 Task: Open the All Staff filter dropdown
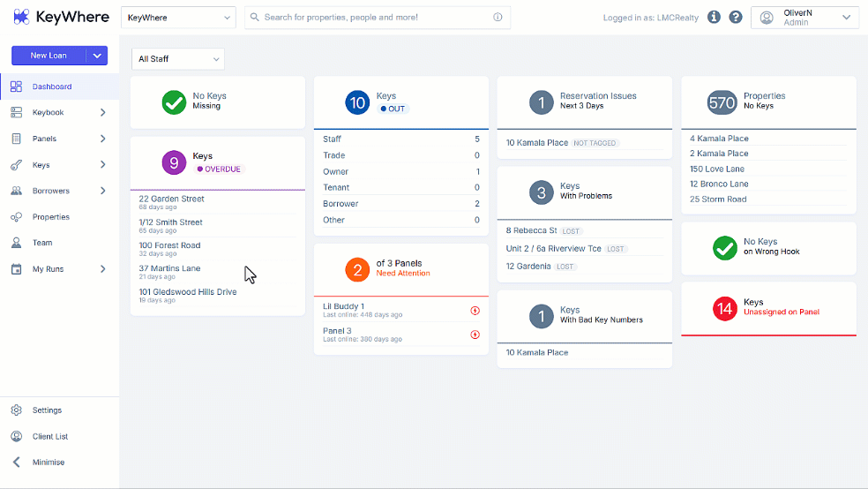coord(178,59)
